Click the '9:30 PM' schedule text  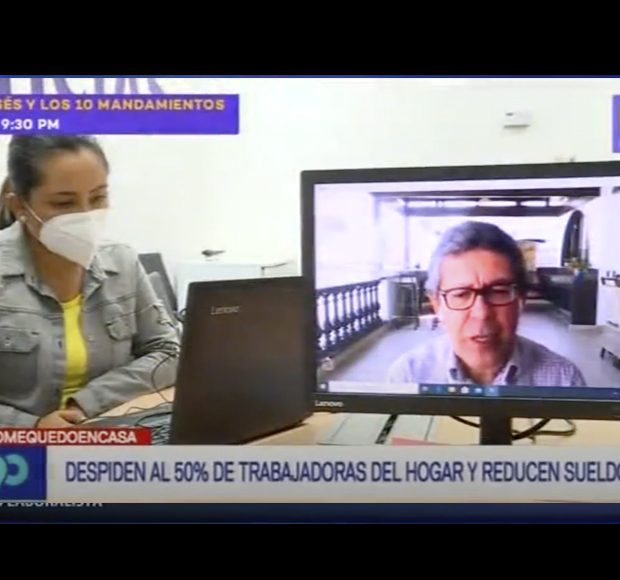click(x=31, y=125)
